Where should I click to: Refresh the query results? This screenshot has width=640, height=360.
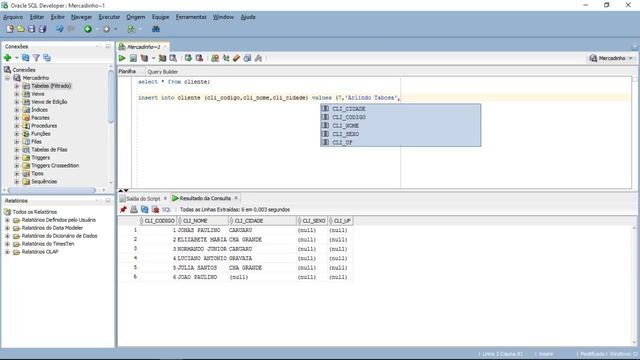pyautogui.click(x=144, y=209)
